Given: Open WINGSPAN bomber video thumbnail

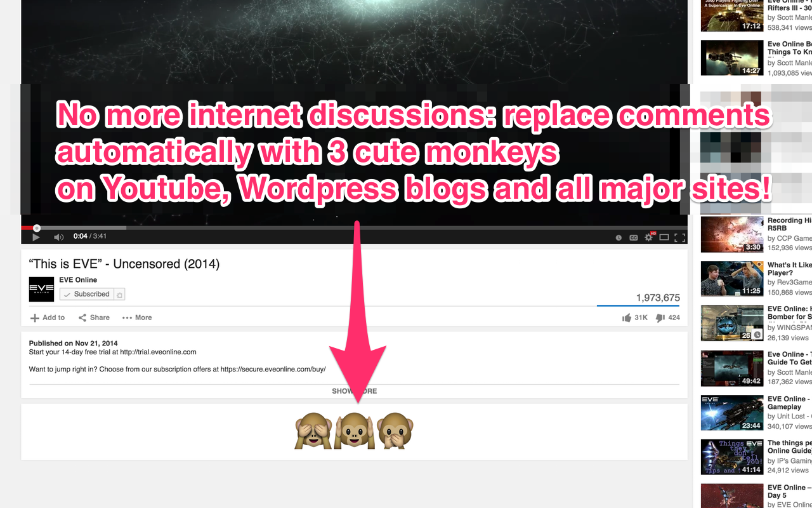Looking at the screenshot, I should [x=732, y=323].
